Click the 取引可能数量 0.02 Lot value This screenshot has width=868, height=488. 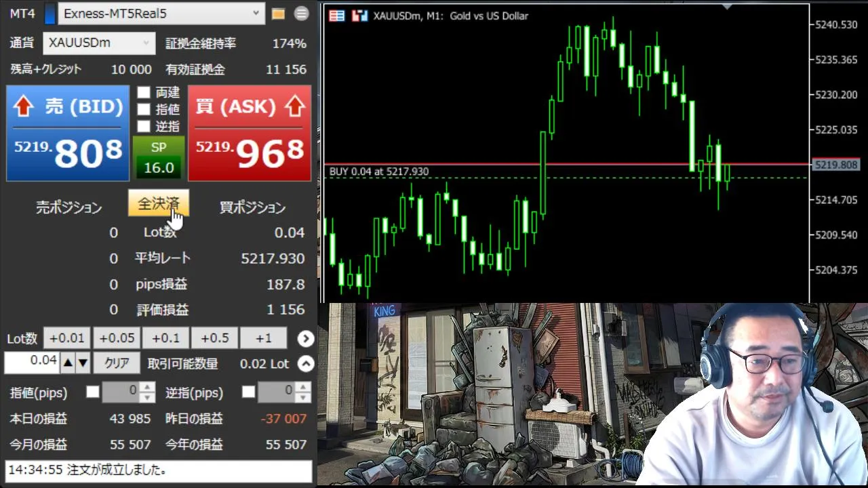point(264,364)
